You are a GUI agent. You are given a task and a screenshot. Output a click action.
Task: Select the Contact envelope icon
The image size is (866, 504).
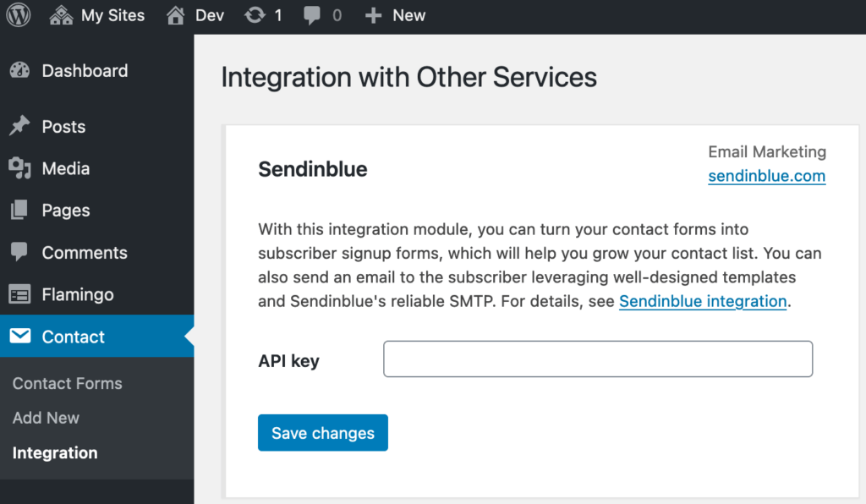[x=20, y=336]
